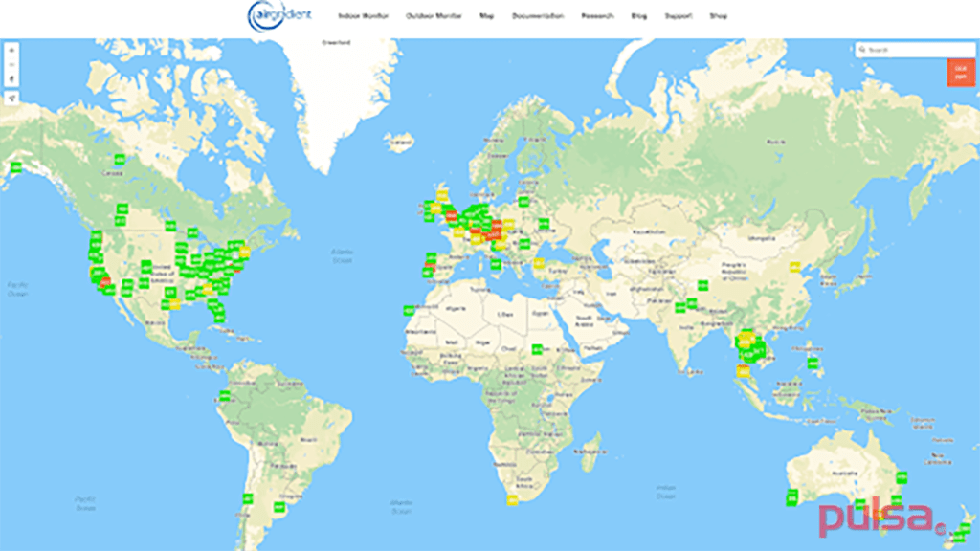Click the share arrow icon below the zoom controls

click(11, 98)
